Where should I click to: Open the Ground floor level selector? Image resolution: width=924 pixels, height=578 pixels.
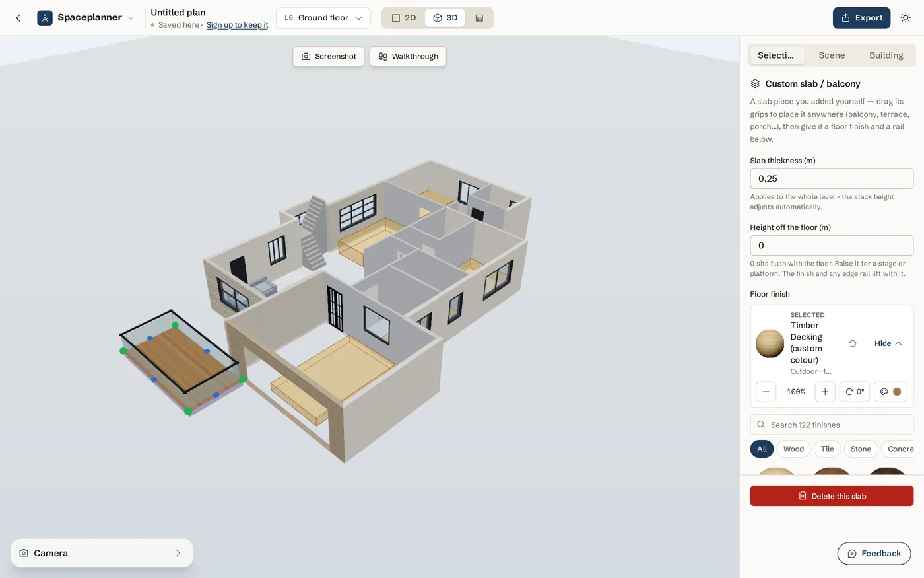[323, 18]
